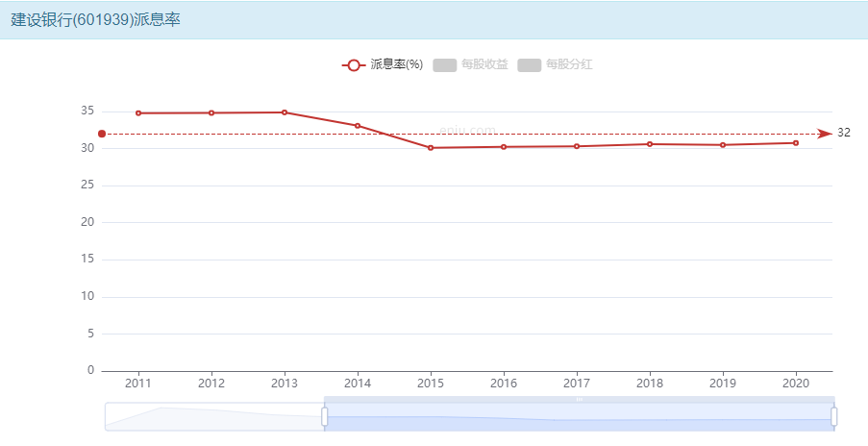Click the 2015 data point marker

(431, 148)
